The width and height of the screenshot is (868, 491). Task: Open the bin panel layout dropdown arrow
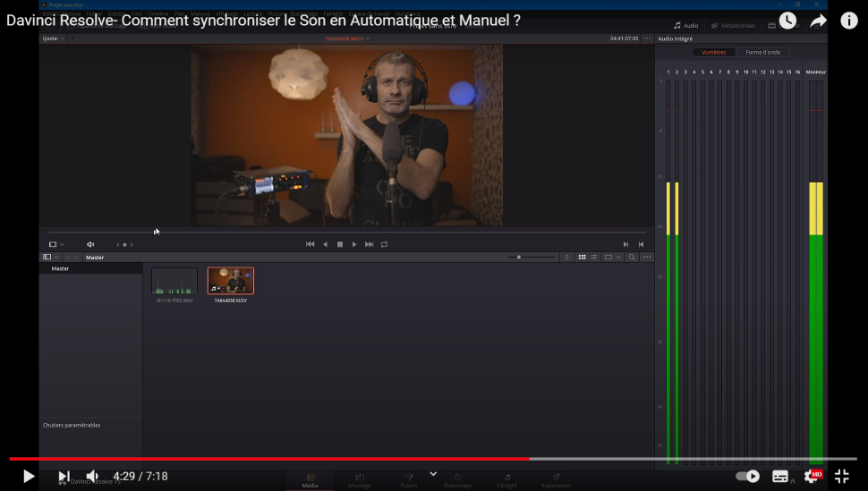point(57,257)
